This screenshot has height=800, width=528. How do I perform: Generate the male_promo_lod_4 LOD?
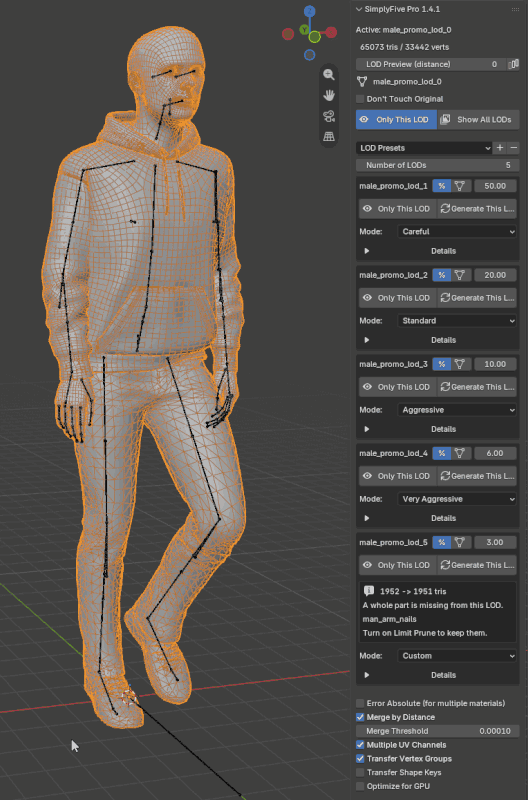click(477, 476)
